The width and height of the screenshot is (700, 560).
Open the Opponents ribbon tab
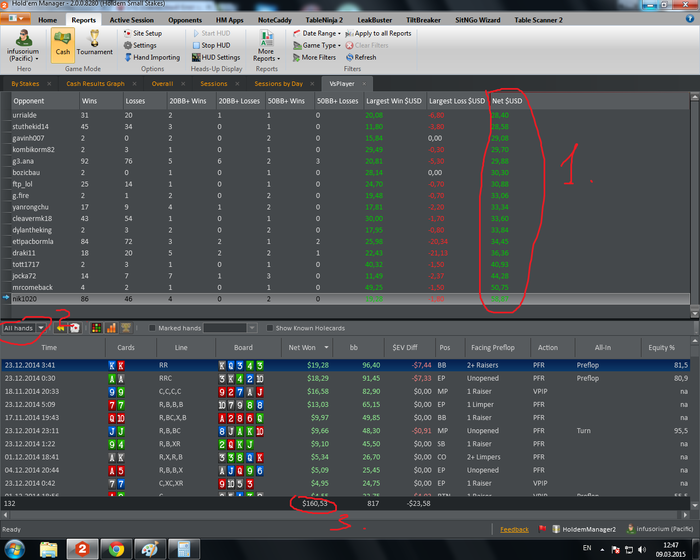[x=185, y=20]
